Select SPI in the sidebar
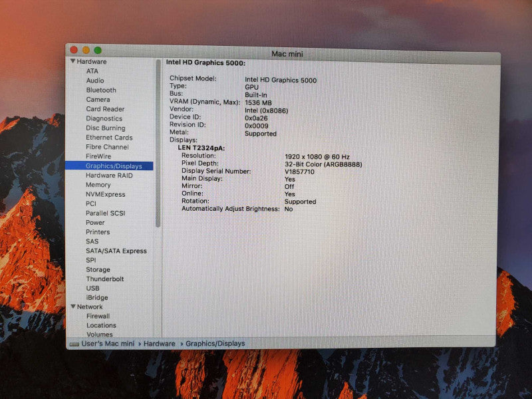The height and width of the screenshot is (399, 532). [x=91, y=260]
